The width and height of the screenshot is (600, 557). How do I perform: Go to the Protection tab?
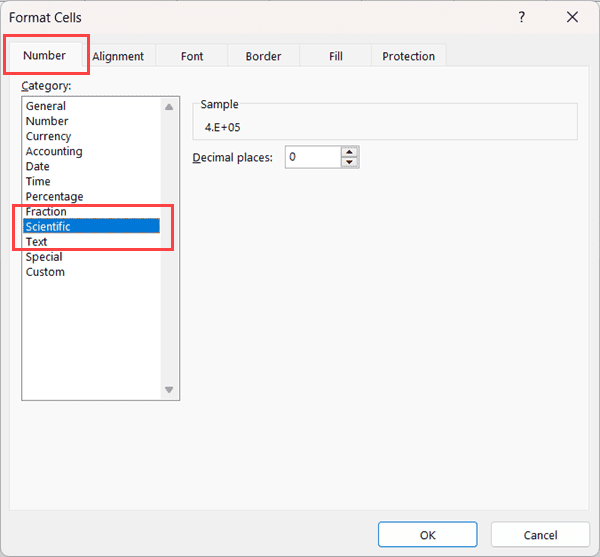tap(408, 57)
